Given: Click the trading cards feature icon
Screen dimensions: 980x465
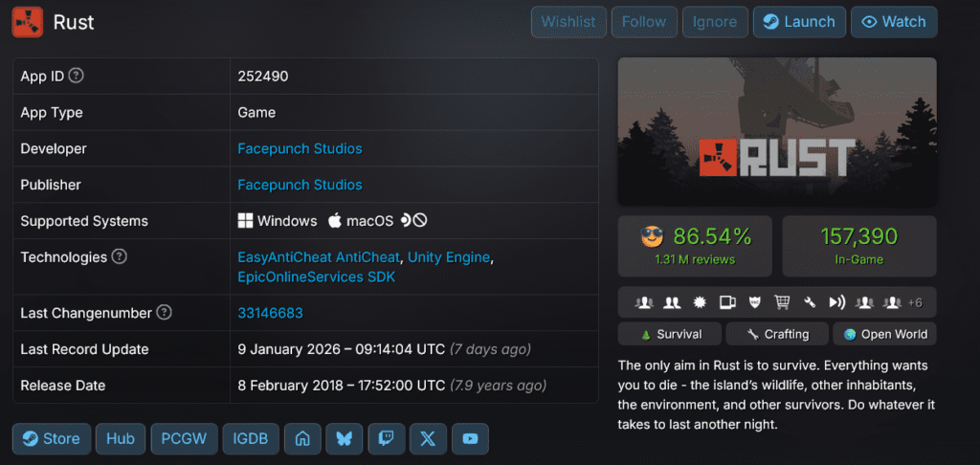Looking at the screenshot, I should tap(727, 302).
